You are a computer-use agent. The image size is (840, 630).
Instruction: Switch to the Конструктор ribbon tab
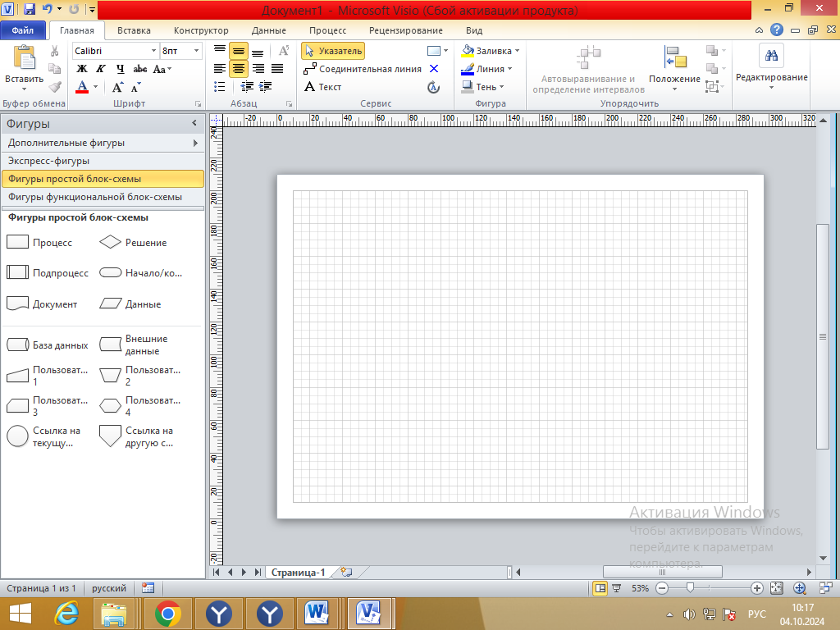click(201, 30)
